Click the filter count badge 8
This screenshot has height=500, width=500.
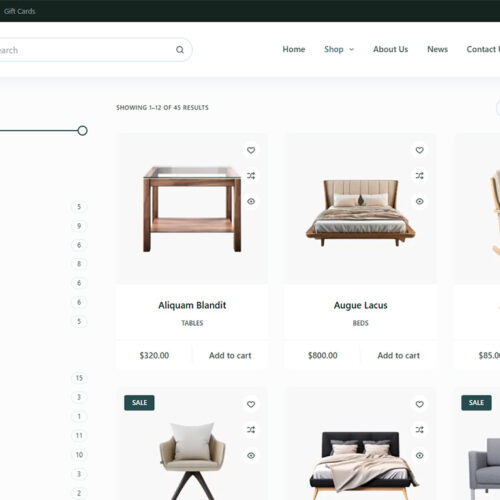tap(79, 264)
